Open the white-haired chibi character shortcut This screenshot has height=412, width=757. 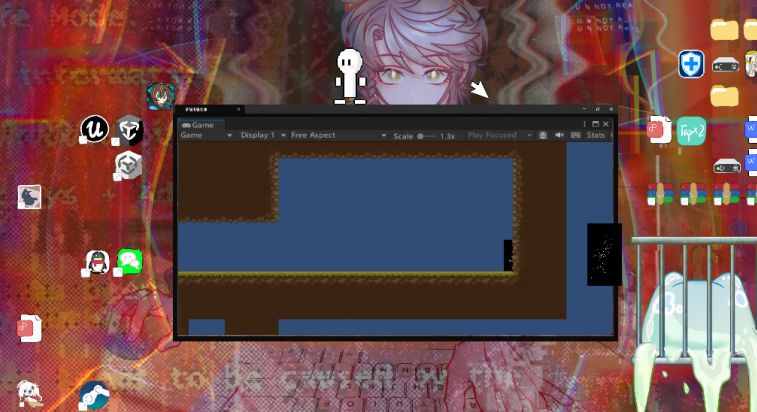pyautogui.click(x=29, y=393)
